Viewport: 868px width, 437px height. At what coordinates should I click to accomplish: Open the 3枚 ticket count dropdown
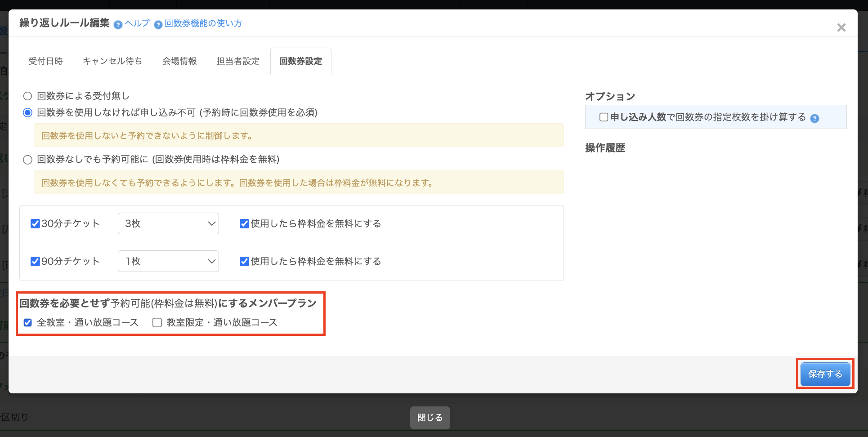pyautogui.click(x=168, y=223)
